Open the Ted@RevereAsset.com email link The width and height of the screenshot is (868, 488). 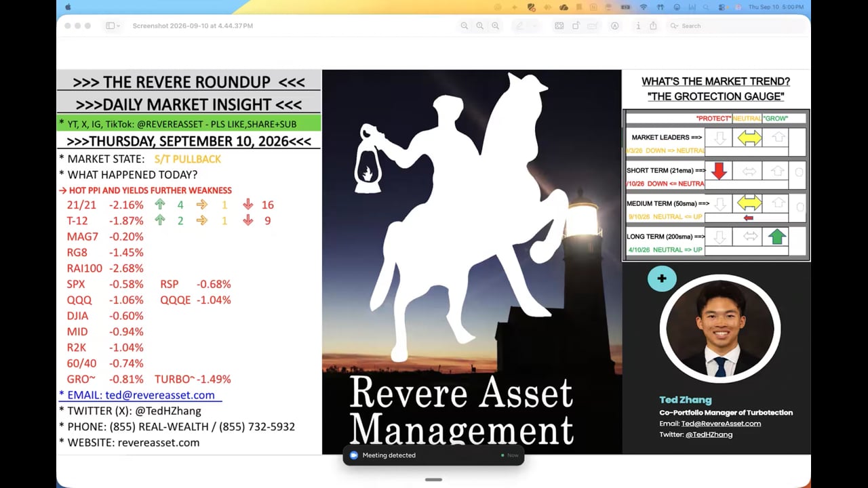pos(721,424)
